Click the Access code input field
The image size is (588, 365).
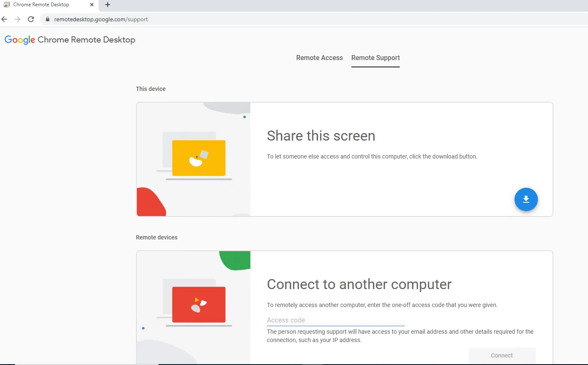click(336, 320)
